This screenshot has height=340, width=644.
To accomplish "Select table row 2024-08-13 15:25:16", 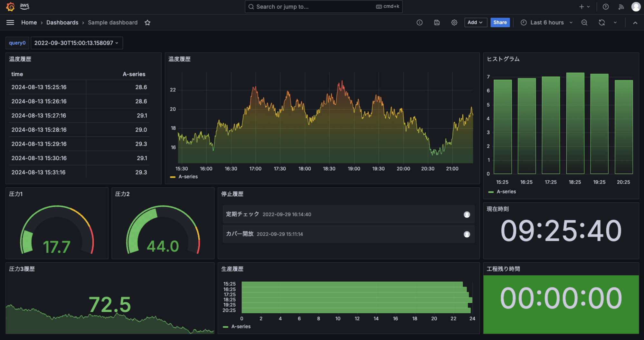I will click(x=79, y=87).
